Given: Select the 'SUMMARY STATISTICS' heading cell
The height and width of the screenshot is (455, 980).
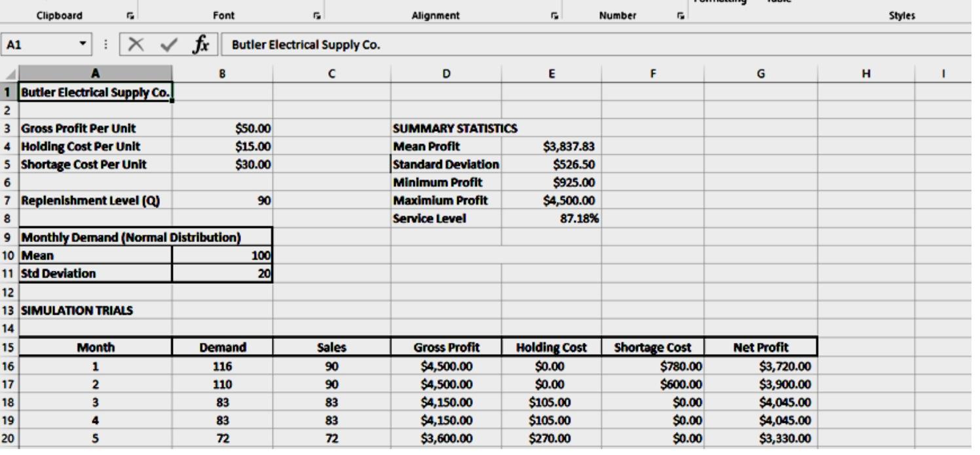Looking at the screenshot, I should point(446,129).
